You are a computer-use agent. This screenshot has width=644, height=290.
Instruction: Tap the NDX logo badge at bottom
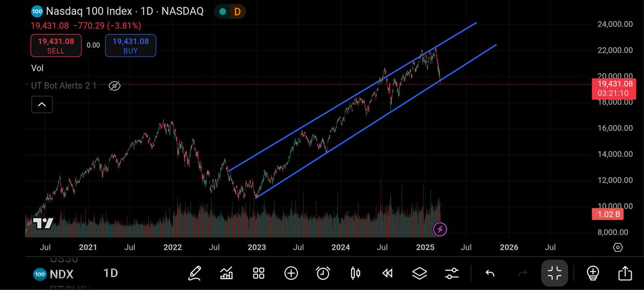click(x=40, y=273)
